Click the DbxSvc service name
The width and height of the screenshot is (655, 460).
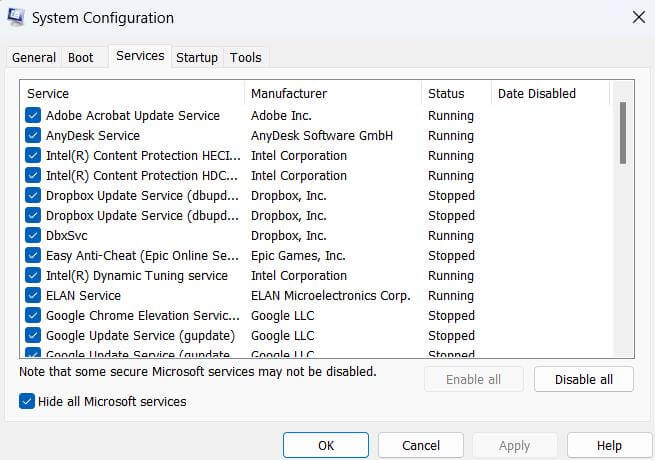pyautogui.click(x=67, y=236)
